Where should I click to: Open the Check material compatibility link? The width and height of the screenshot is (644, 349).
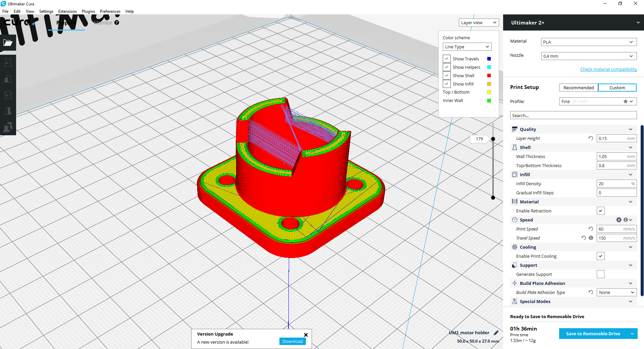coord(608,69)
